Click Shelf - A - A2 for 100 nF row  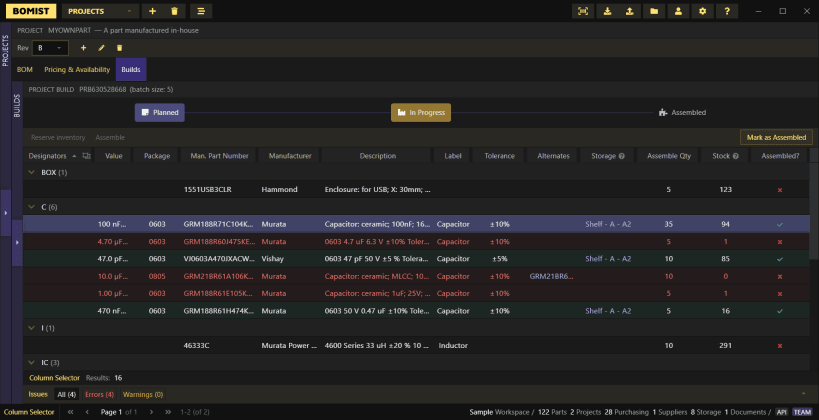click(608, 224)
